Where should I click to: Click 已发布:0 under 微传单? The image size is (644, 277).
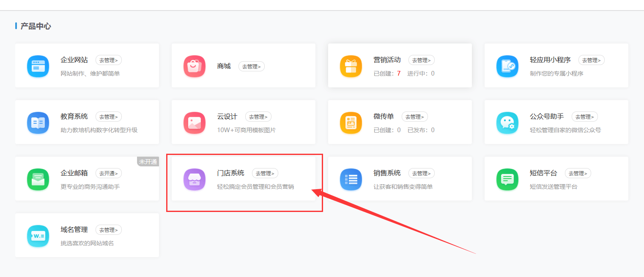point(421,130)
